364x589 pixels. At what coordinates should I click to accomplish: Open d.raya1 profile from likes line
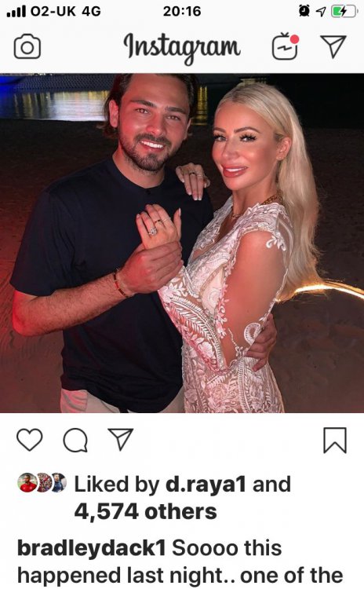(x=206, y=485)
